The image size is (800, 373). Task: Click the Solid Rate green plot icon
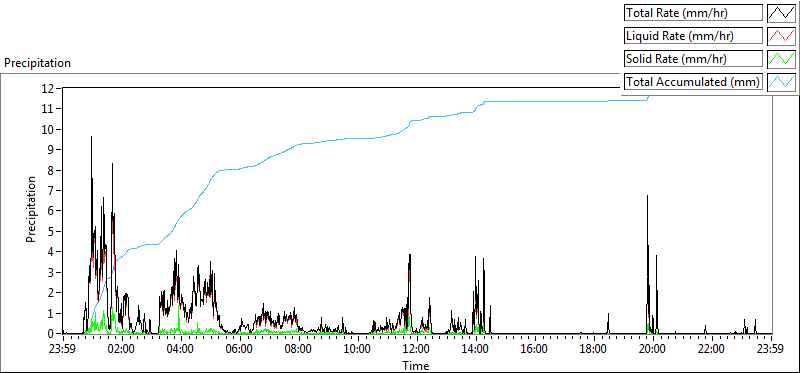click(781, 58)
